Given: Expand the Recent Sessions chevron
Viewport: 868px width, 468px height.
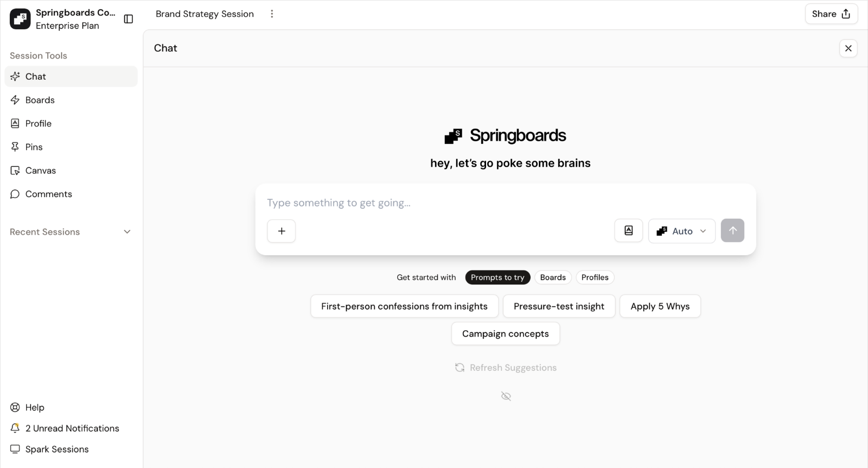Looking at the screenshot, I should 127,232.
